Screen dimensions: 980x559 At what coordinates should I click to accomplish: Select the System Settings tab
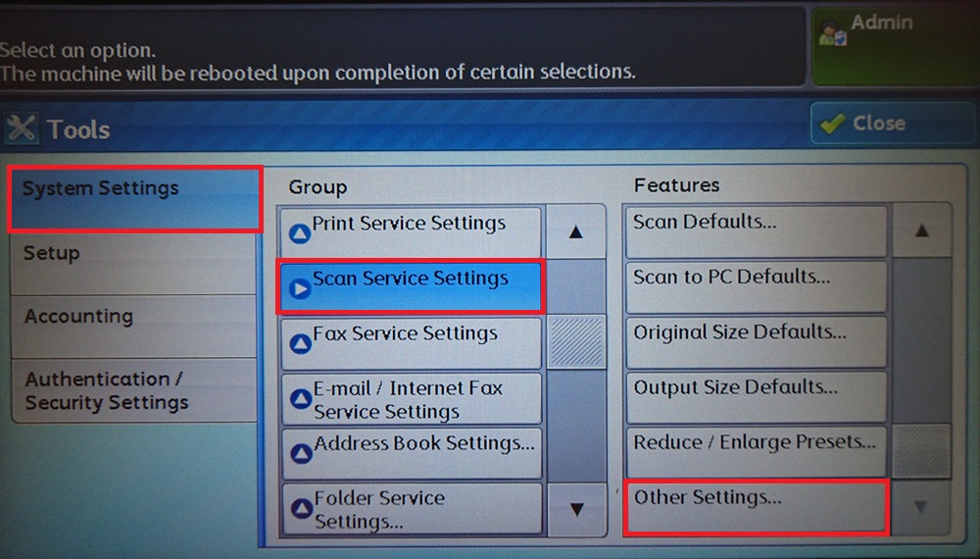pyautogui.click(x=134, y=199)
